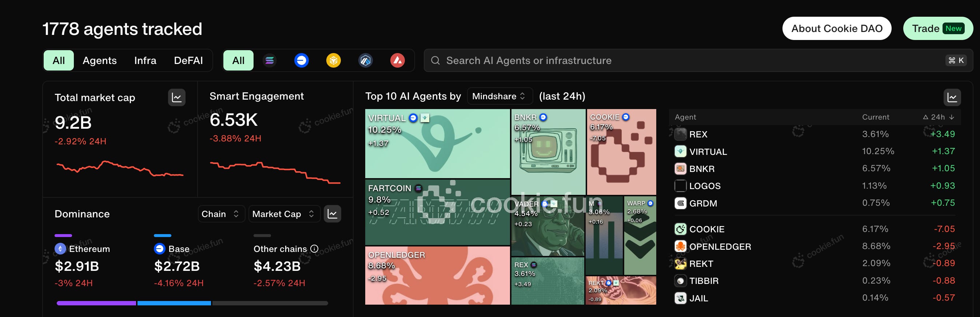Image resolution: width=980 pixels, height=317 pixels.
Task: Click the search magnifier icon
Action: click(435, 60)
